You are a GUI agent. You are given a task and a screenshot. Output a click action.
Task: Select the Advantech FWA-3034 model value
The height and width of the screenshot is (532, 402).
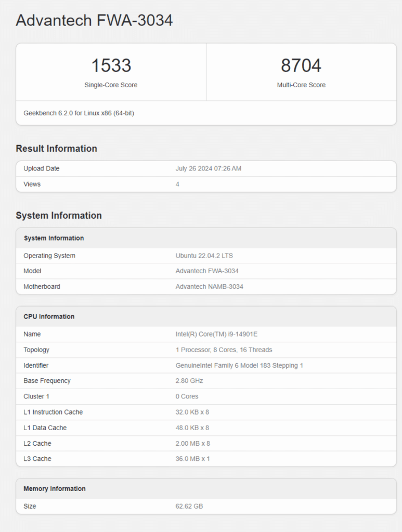pos(207,271)
